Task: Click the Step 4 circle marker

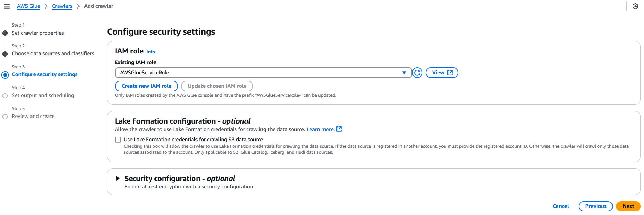Action: click(5, 96)
